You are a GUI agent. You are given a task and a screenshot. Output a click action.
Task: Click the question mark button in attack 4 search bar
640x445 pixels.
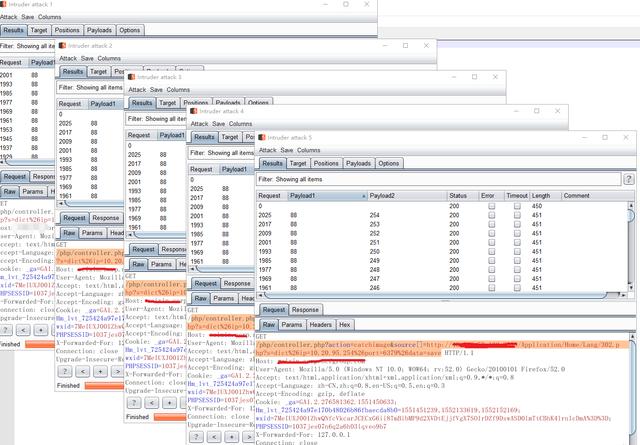click(196, 436)
